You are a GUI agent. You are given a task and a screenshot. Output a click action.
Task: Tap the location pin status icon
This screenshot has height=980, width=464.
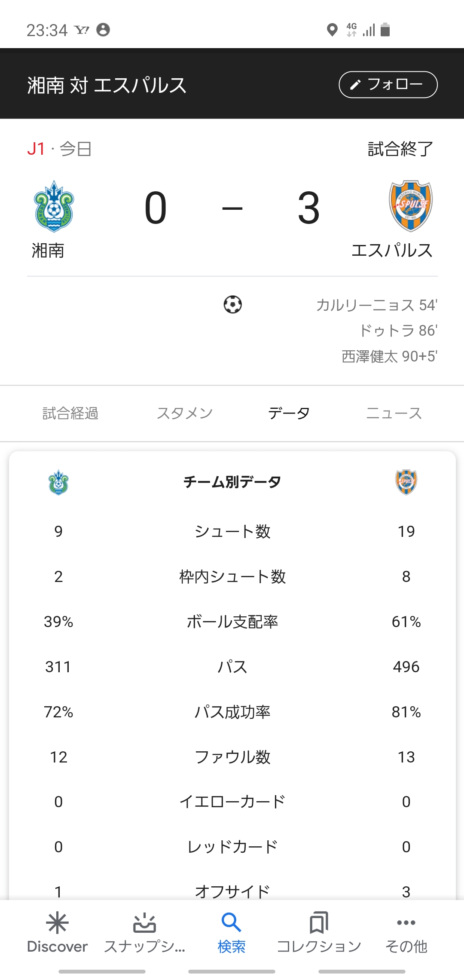pos(332,30)
